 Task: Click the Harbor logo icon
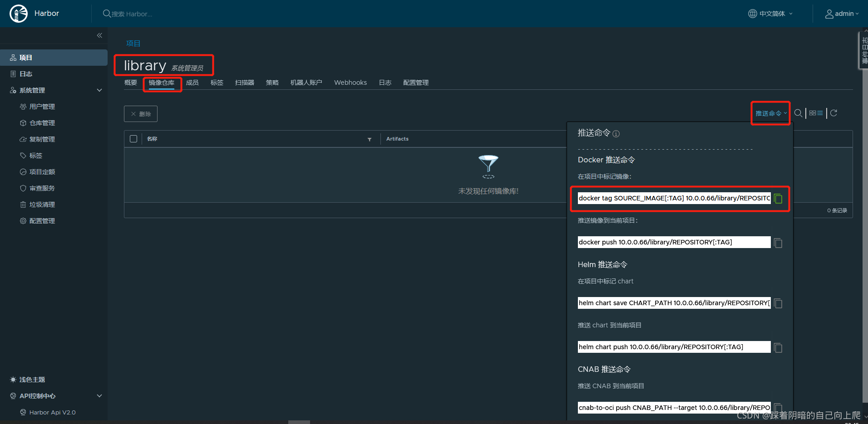[x=19, y=14]
